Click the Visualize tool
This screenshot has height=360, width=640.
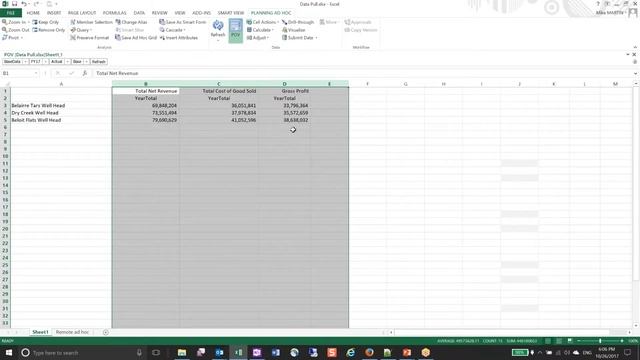tap(293, 30)
